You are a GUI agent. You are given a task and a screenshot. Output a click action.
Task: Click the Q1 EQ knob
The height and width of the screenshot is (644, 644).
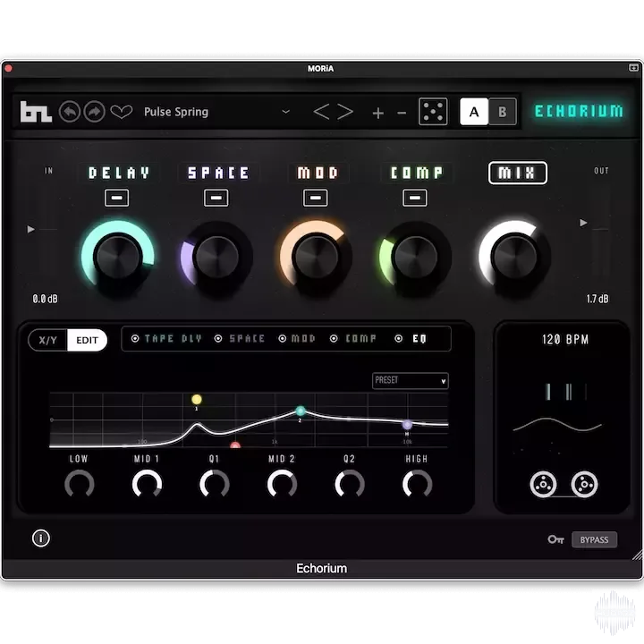coord(215,484)
